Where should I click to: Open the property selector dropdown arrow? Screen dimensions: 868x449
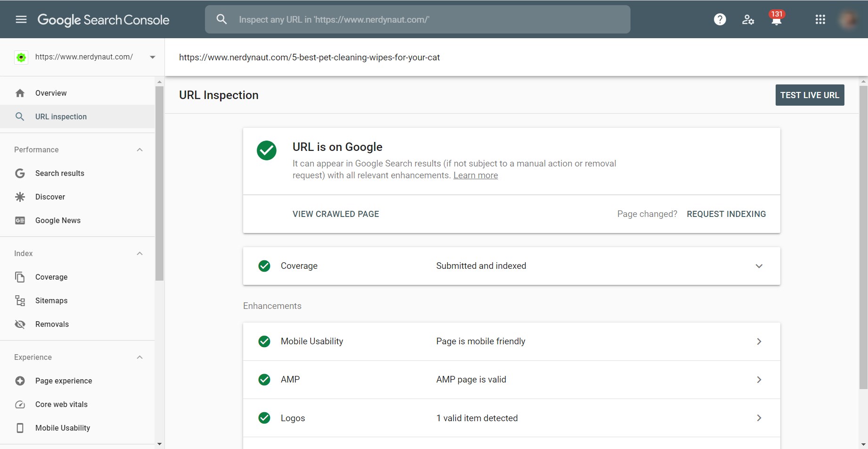pos(152,57)
